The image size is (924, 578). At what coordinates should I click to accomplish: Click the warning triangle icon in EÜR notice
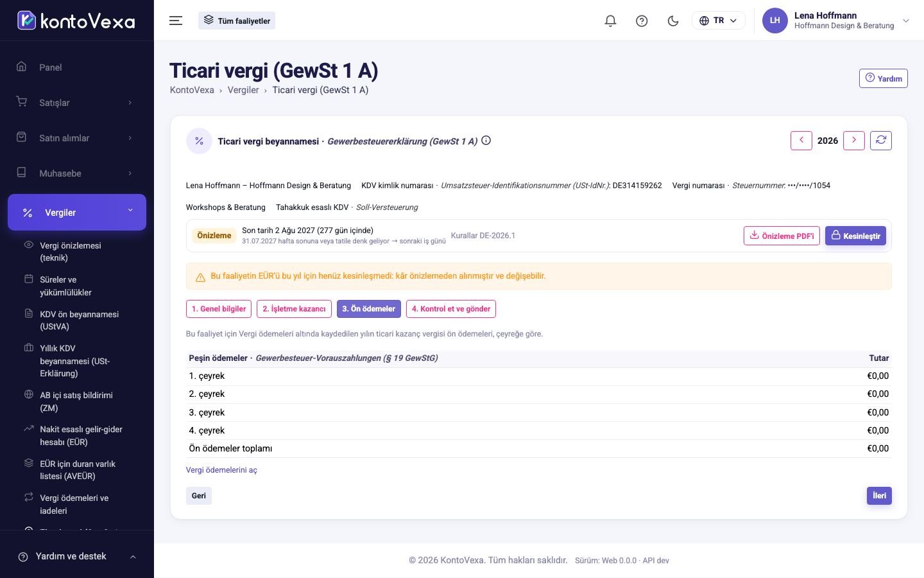pyautogui.click(x=200, y=277)
